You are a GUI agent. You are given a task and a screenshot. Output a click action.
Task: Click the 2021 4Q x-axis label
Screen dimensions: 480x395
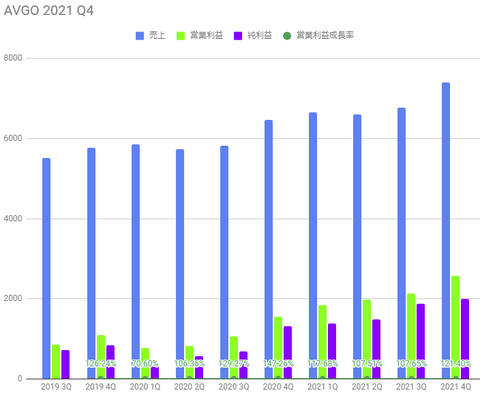[x=456, y=387]
